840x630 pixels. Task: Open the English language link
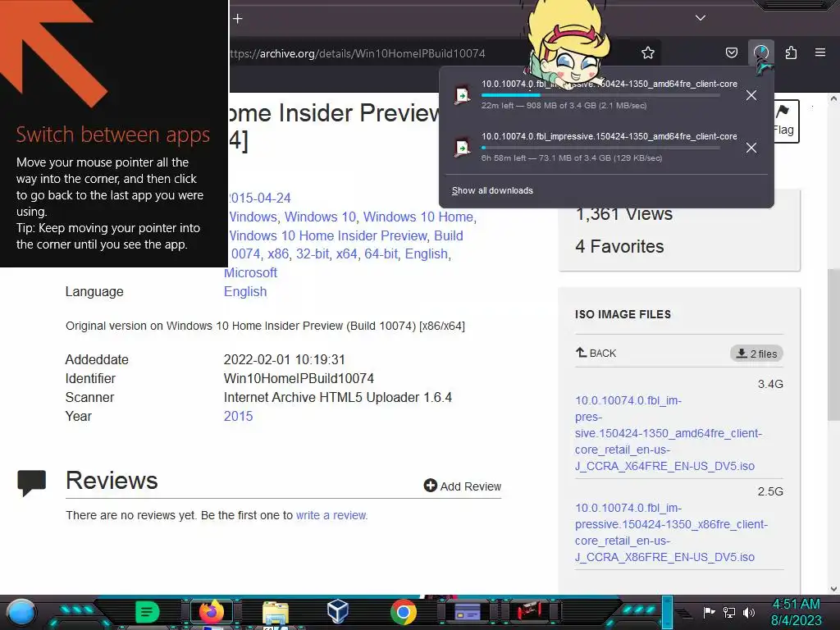(x=244, y=291)
